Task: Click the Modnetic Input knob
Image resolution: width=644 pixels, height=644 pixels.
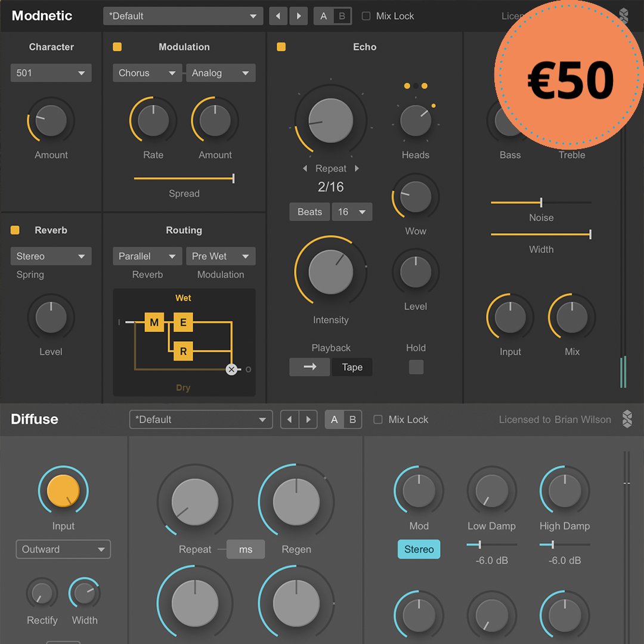Action: tap(510, 317)
